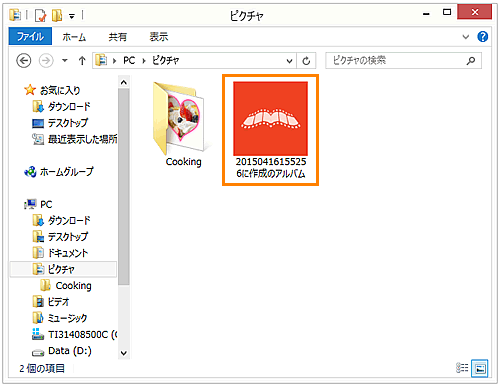Image resolution: width=500 pixels, height=386 pixels.
Task: Select ダウンロード under お気に入り
Action: tap(69, 107)
